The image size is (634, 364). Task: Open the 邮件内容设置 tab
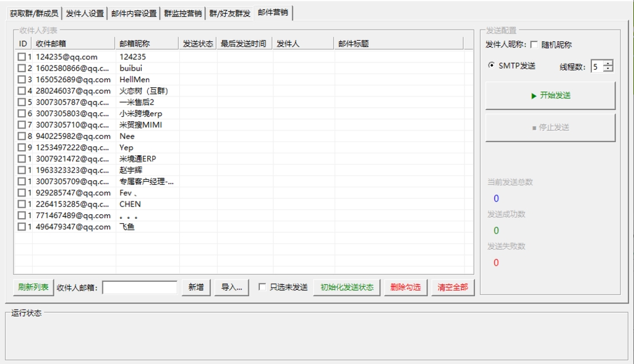[x=134, y=14]
